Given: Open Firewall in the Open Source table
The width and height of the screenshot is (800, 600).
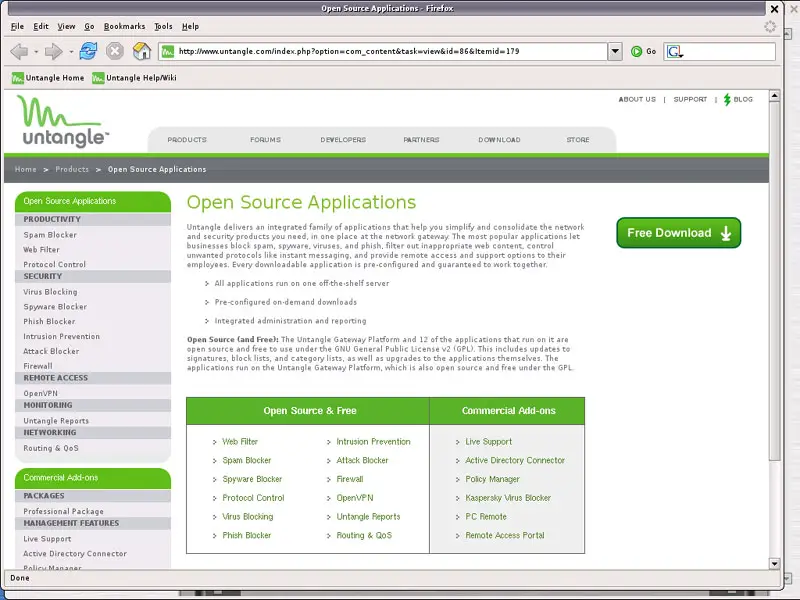Looking at the screenshot, I should [x=350, y=479].
